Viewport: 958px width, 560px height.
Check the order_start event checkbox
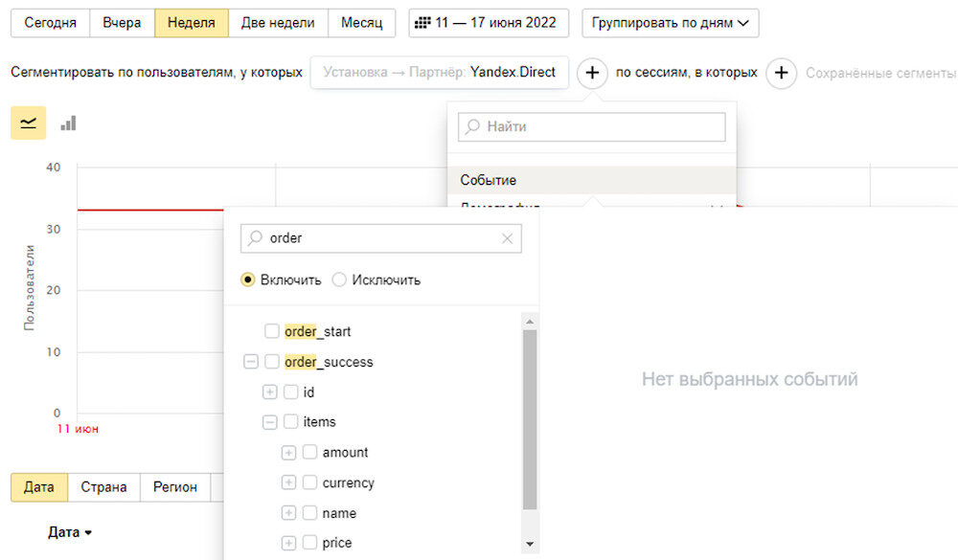(x=272, y=331)
